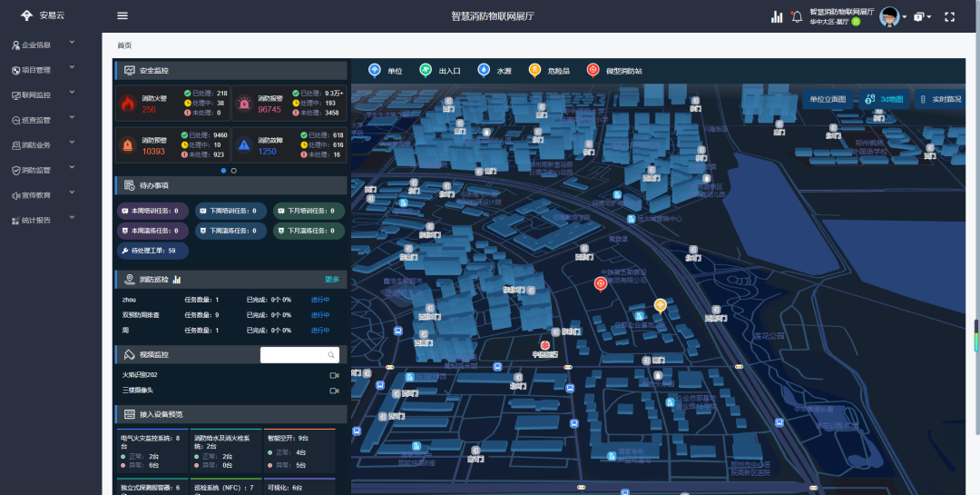Select the second carousel dot under 安全监控
This screenshot has height=495, width=980.
[x=234, y=170]
